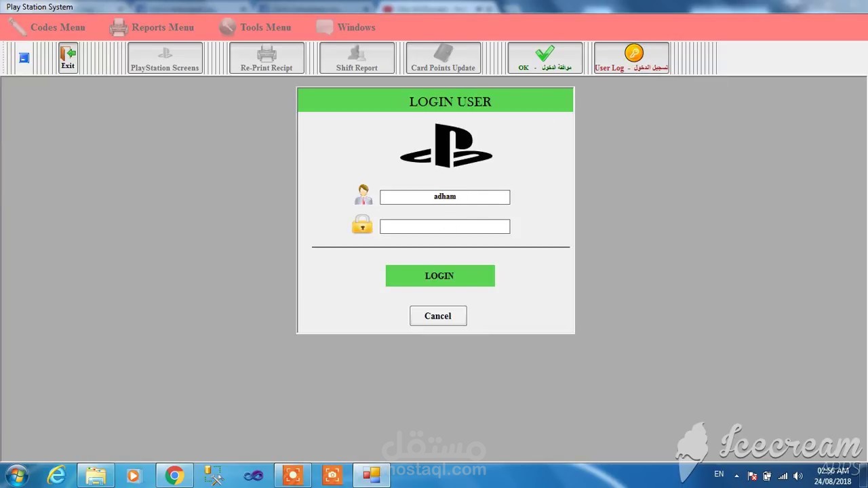The height and width of the screenshot is (488, 868).
Task: Click the password input field
Action: [x=445, y=226]
